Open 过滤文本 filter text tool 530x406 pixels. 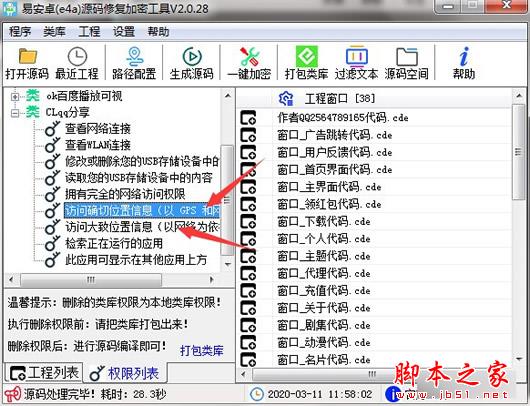tap(356, 63)
